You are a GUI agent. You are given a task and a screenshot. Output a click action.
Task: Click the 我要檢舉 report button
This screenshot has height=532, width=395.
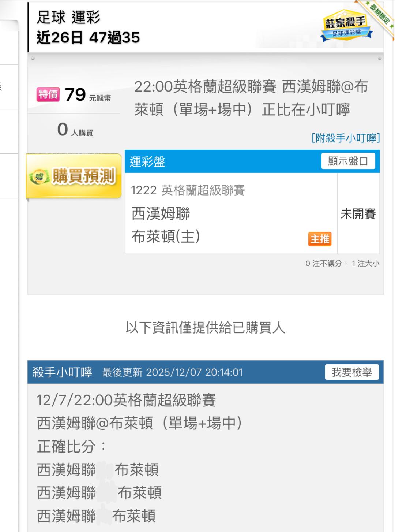click(351, 372)
